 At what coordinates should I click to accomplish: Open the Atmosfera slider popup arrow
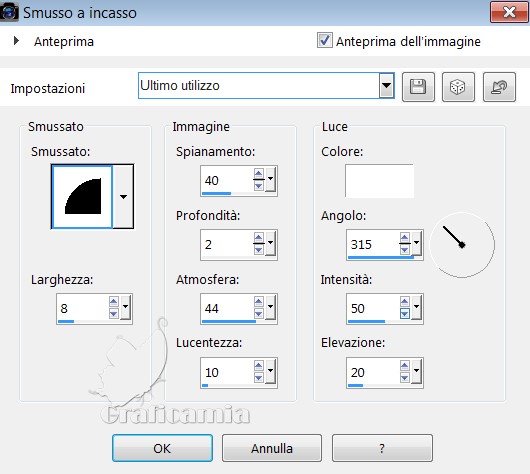pos(270,307)
